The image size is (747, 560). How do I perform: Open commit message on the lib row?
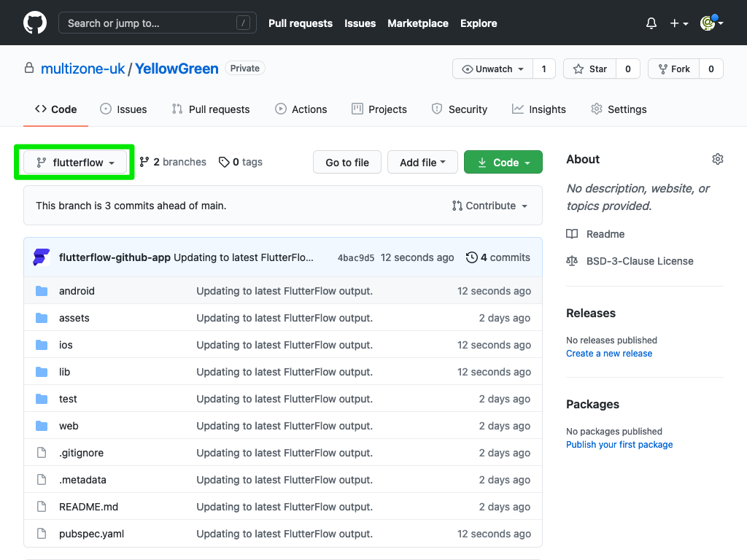click(285, 372)
